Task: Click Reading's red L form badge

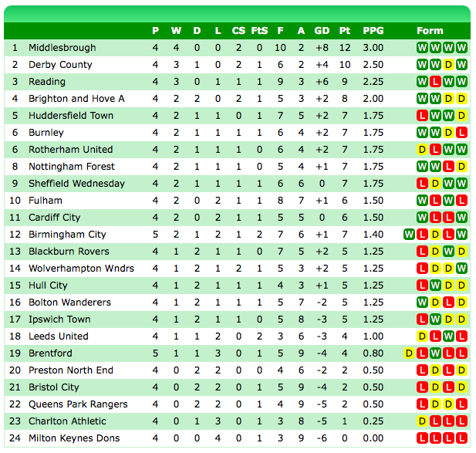Action: pyautogui.click(x=435, y=82)
